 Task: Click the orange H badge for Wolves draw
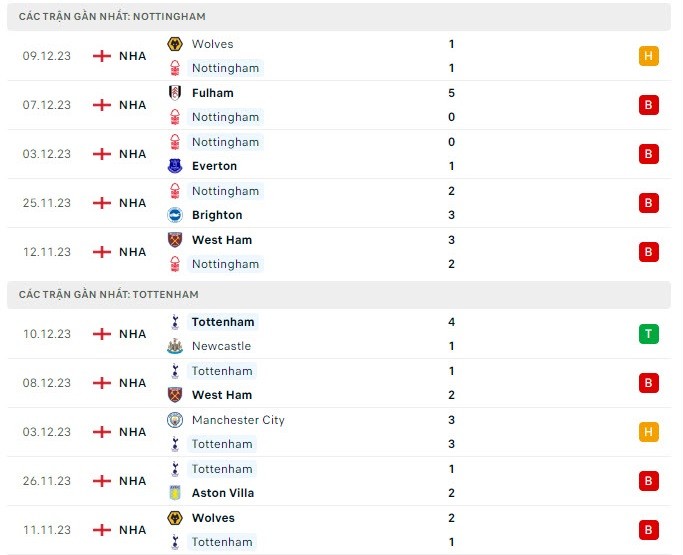click(x=648, y=56)
